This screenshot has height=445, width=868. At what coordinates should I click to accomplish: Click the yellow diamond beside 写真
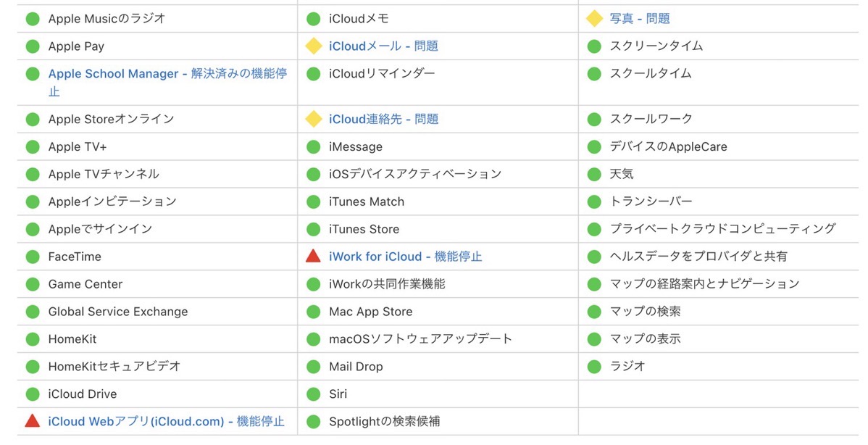click(594, 18)
